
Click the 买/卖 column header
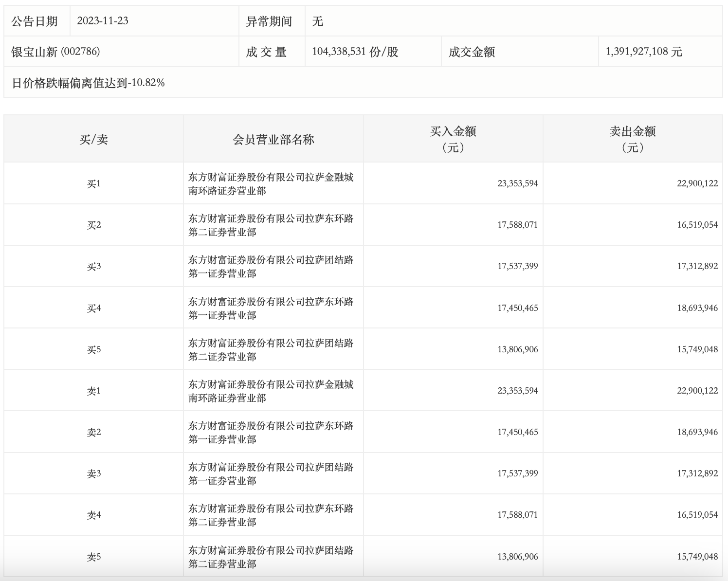tap(93, 140)
